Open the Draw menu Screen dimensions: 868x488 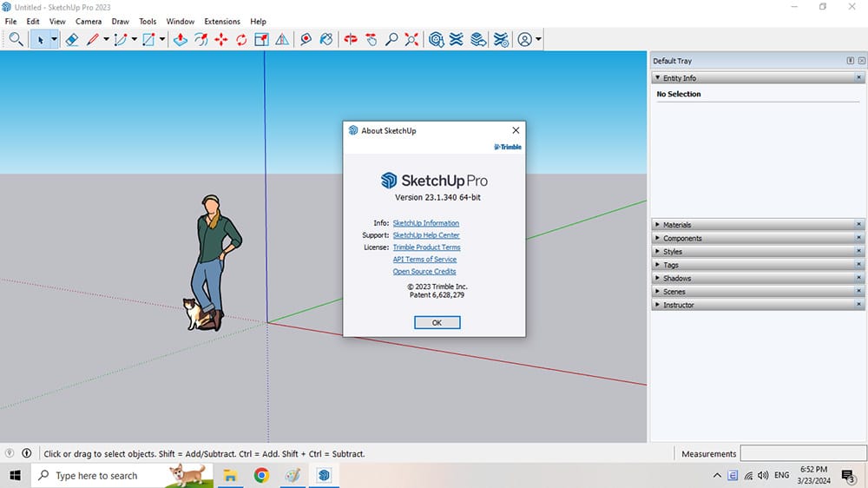(x=120, y=22)
